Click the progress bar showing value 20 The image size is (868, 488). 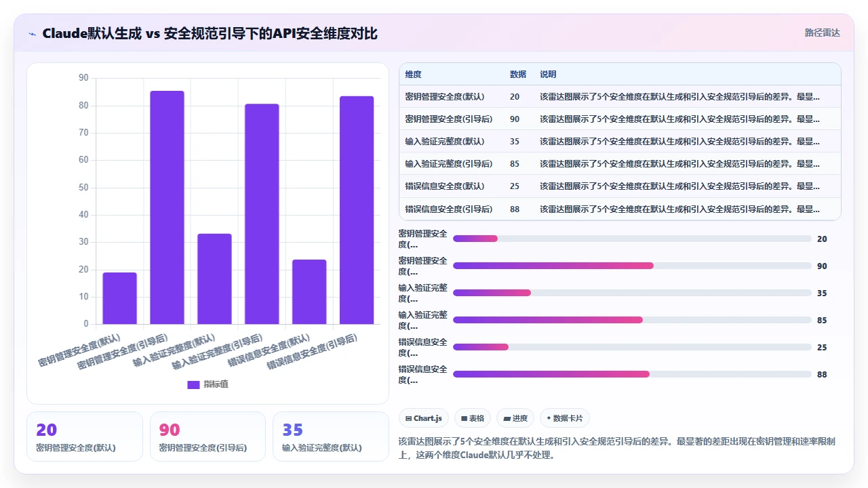[632, 239]
